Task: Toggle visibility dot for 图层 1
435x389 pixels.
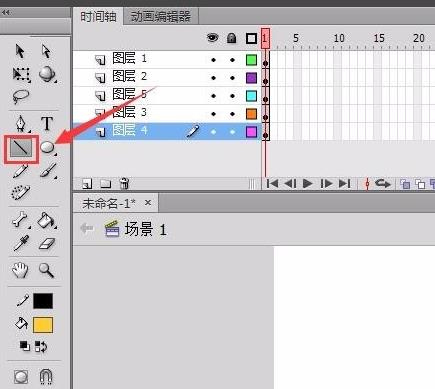Action: (213, 60)
